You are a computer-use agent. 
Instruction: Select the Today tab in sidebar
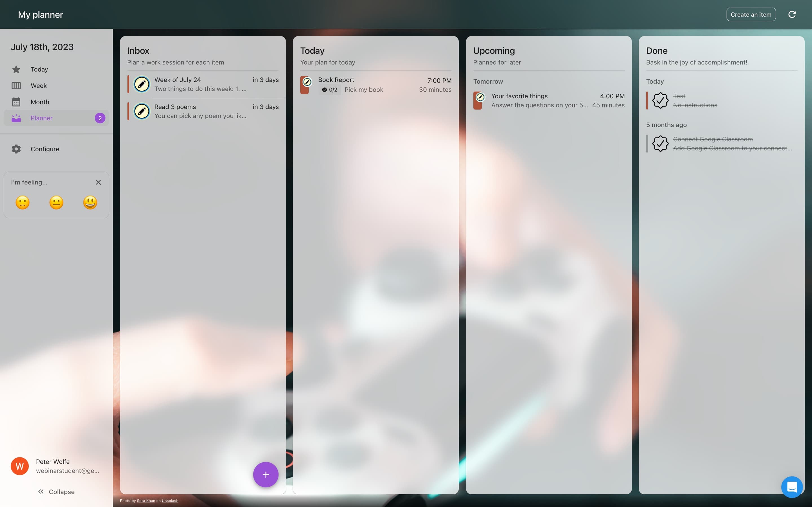[39, 70]
